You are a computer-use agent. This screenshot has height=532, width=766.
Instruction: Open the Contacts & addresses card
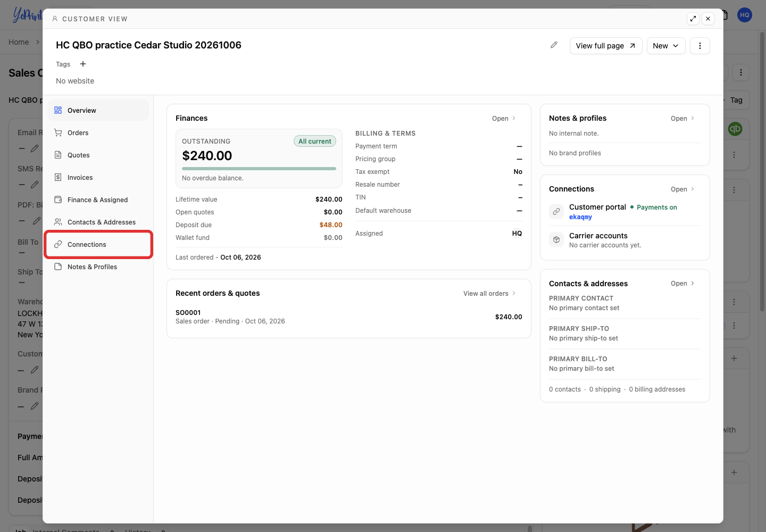(x=682, y=284)
